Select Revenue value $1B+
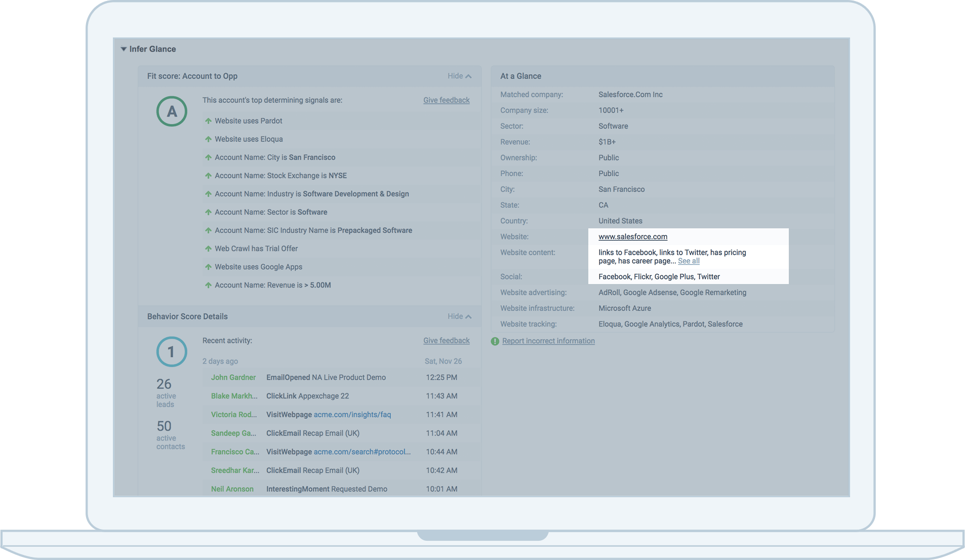Viewport: 965px width, 560px height. click(x=607, y=142)
